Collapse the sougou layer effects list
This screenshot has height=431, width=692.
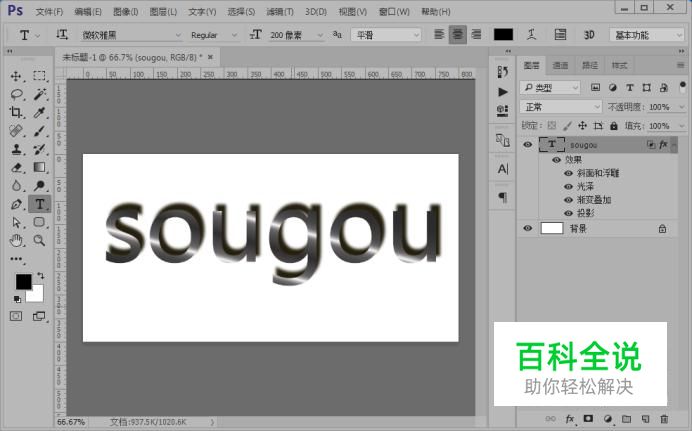point(674,145)
